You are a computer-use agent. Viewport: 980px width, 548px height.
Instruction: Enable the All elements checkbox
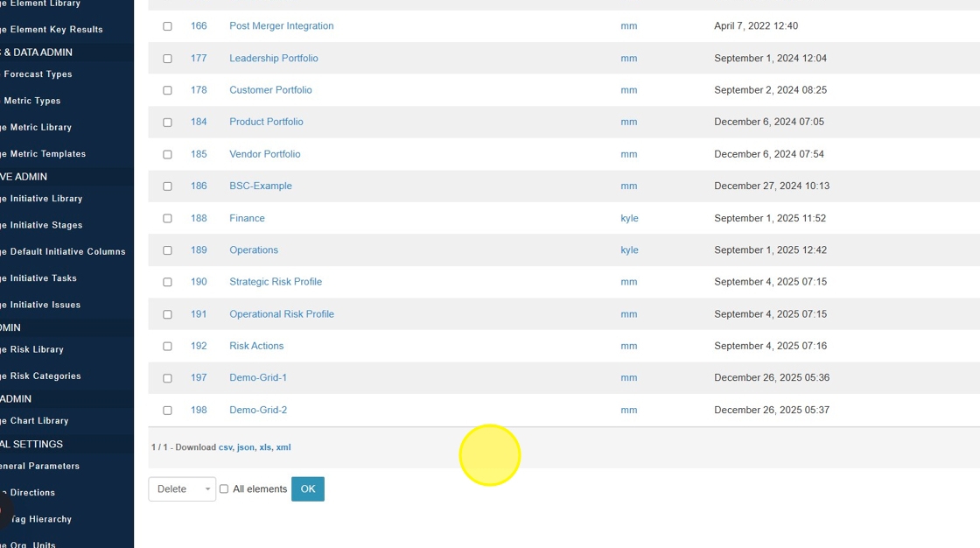coord(224,489)
